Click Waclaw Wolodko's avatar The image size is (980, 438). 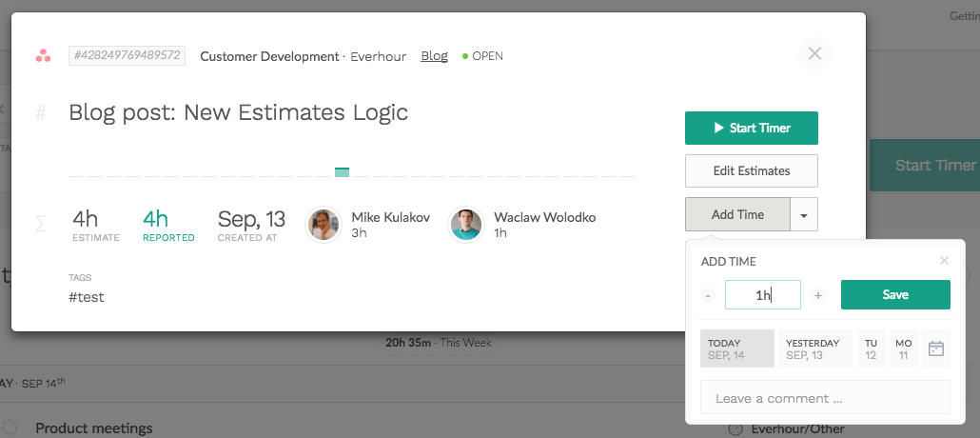pyautogui.click(x=466, y=225)
